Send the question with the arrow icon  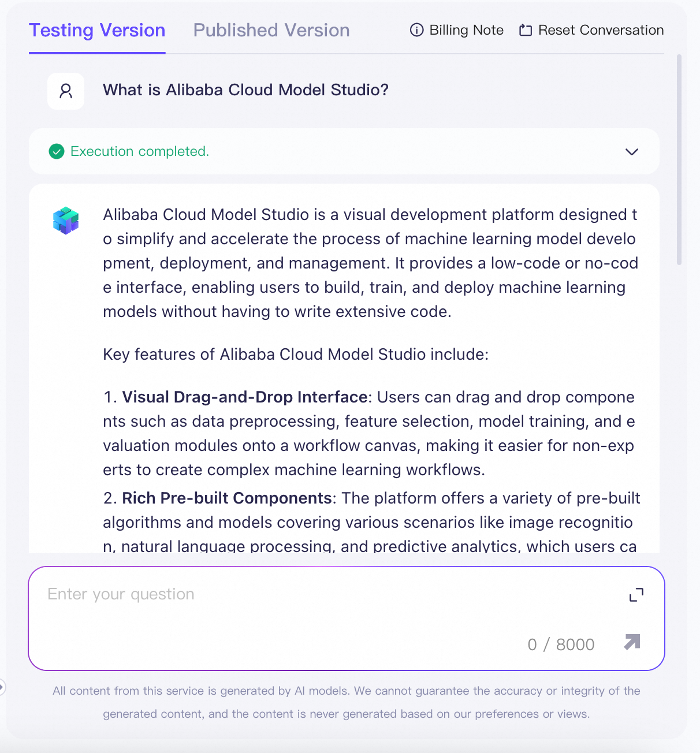[632, 642]
